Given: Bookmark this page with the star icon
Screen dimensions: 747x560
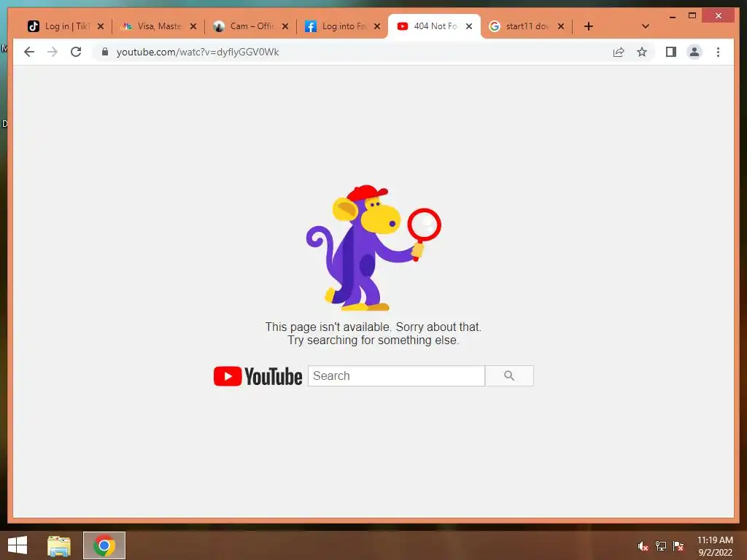Looking at the screenshot, I should (x=642, y=52).
